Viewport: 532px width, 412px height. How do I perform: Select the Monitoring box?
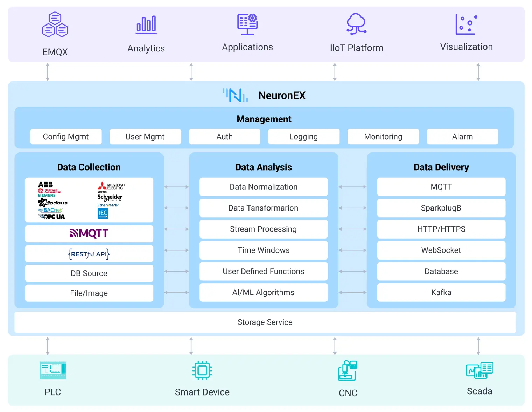[x=383, y=136]
